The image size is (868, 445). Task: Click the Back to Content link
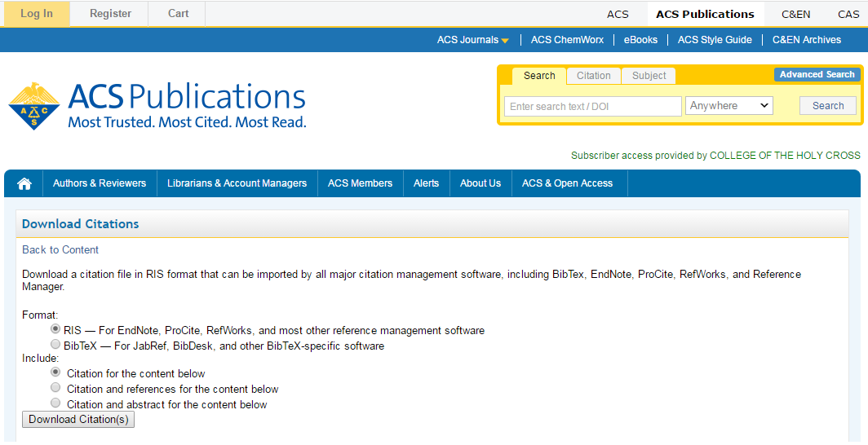[x=60, y=250]
